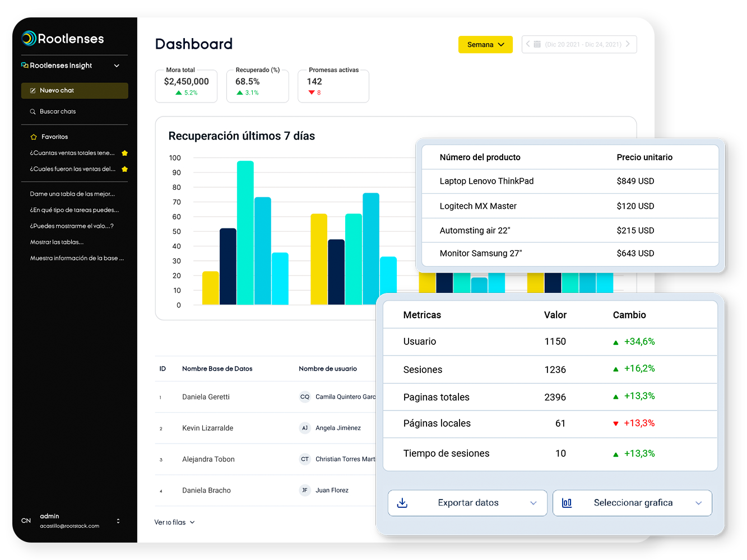Open the account switcher next to admin

(118, 520)
